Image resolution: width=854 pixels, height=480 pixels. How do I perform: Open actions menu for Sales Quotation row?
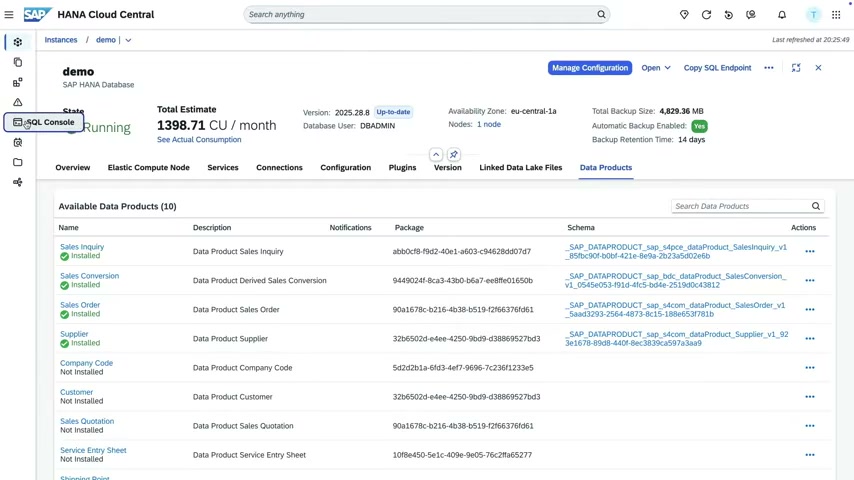pos(810,426)
